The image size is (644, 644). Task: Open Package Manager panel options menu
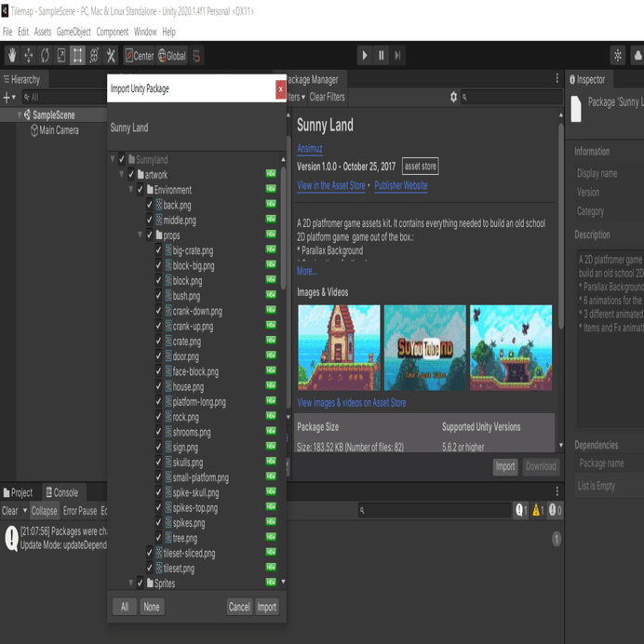(557, 78)
